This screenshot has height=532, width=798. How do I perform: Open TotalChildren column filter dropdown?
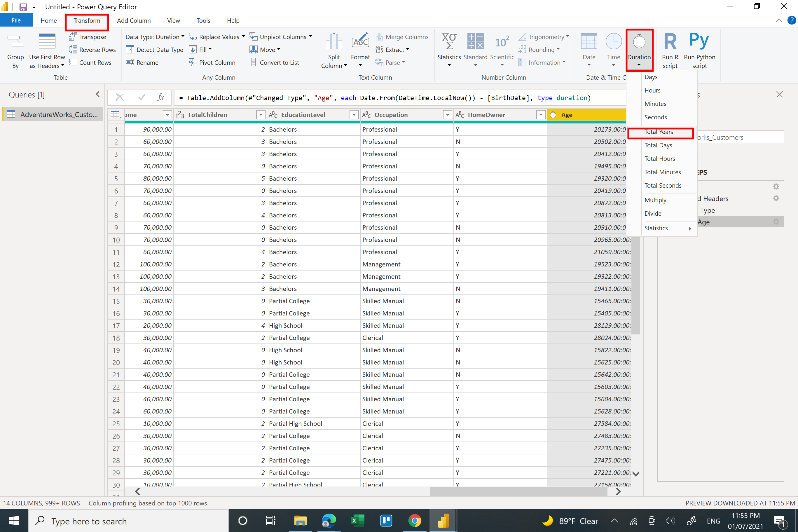(261, 115)
